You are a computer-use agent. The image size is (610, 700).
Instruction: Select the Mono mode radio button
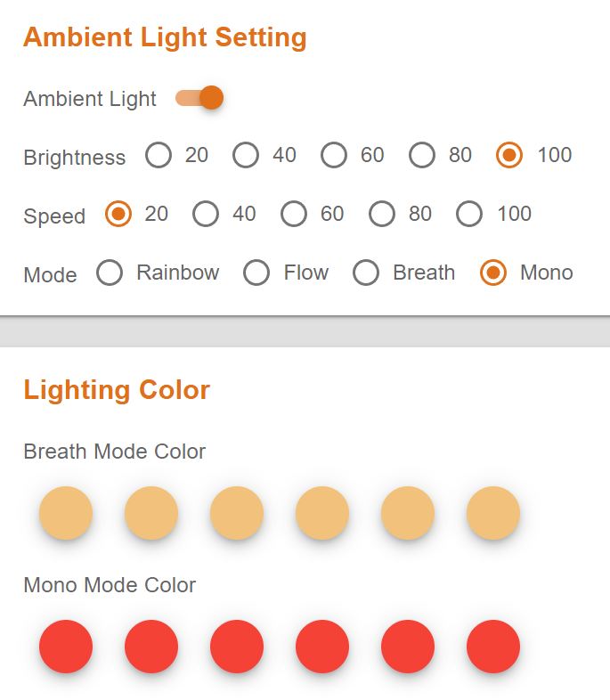493,273
